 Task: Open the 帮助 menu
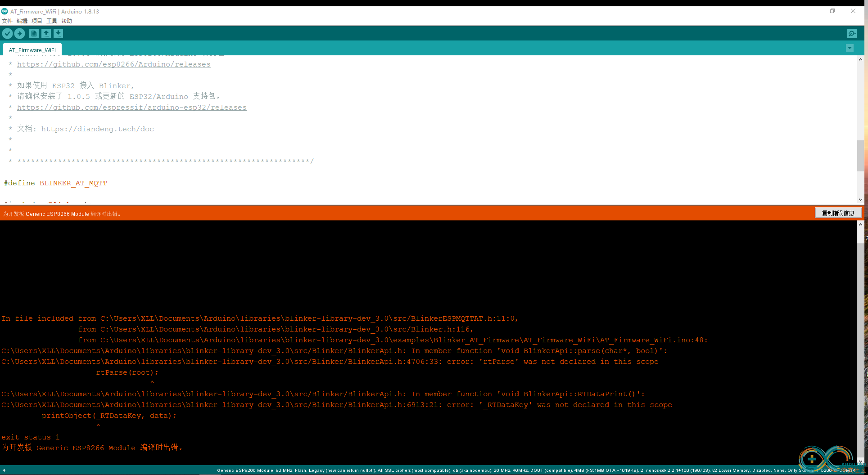point(67,21)
